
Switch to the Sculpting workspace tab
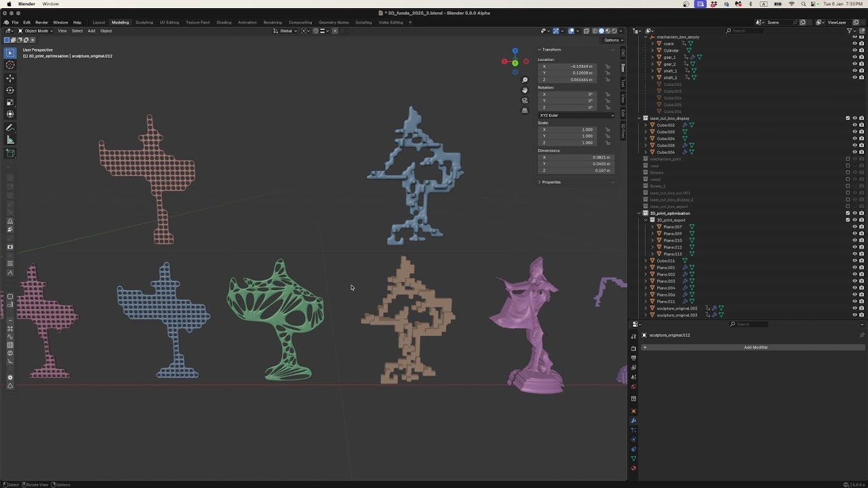coord(144,22)
